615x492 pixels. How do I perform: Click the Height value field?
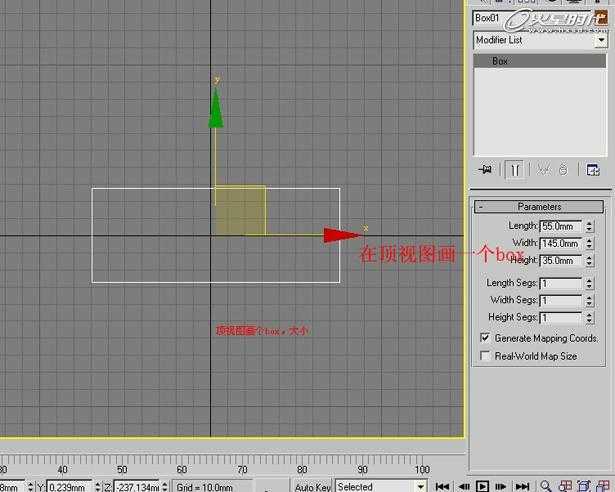(560, 261)
